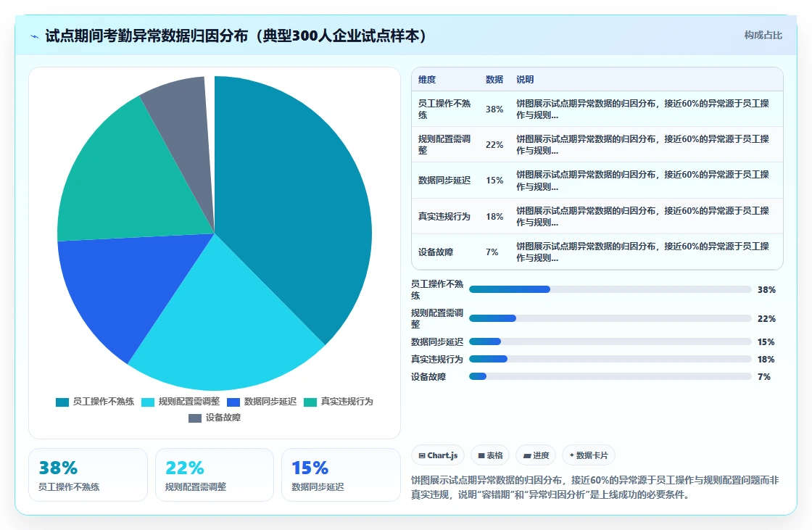Click the 数据卡片 tag
Image resolution: width=812 pixels, height=530 pixels.
tap(589, 455)
